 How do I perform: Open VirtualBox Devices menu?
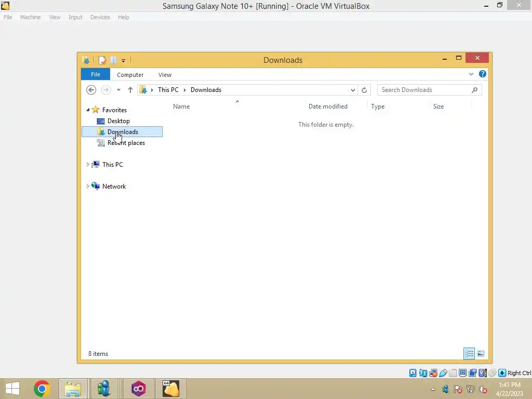coord(100,17)
